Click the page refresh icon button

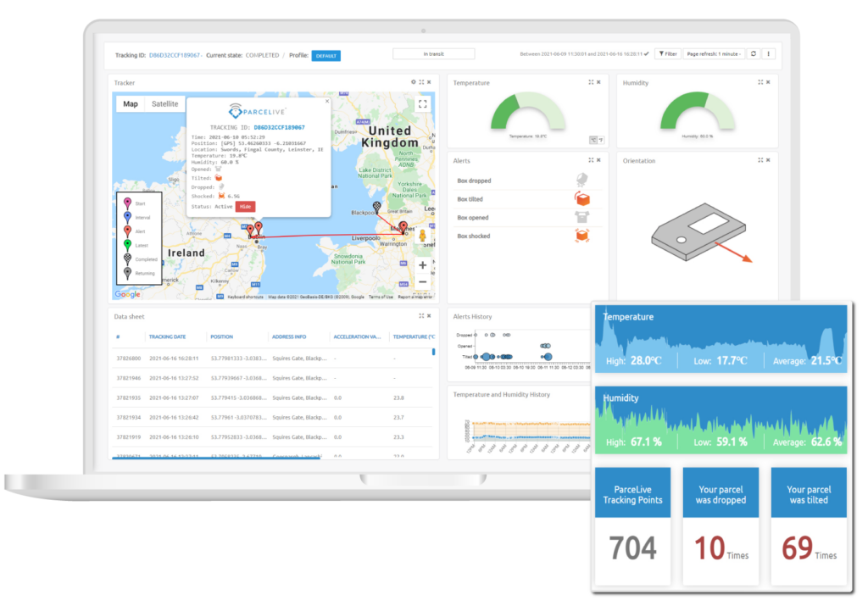pyautogui.click(x=753, y=53)
